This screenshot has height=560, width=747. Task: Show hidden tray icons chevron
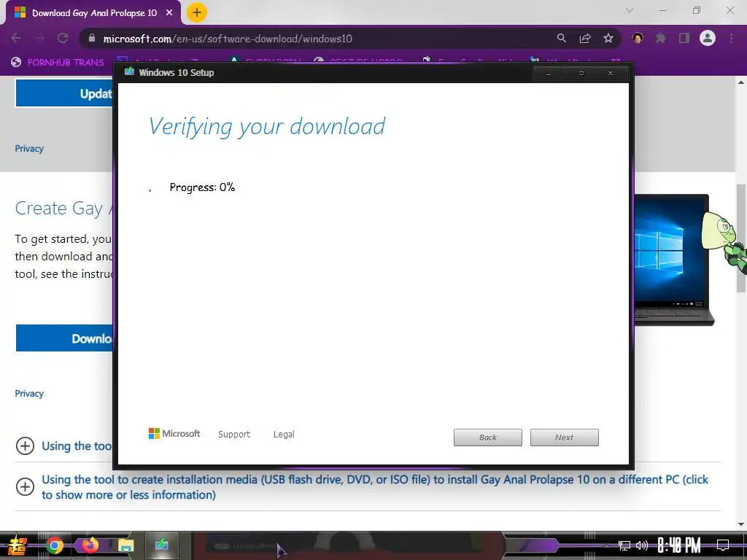tap(606, 545)
